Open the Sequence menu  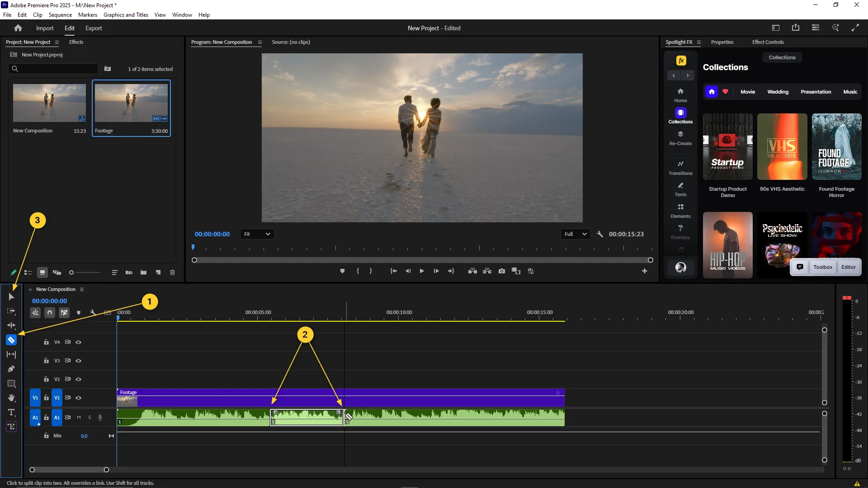pos(60,15)
